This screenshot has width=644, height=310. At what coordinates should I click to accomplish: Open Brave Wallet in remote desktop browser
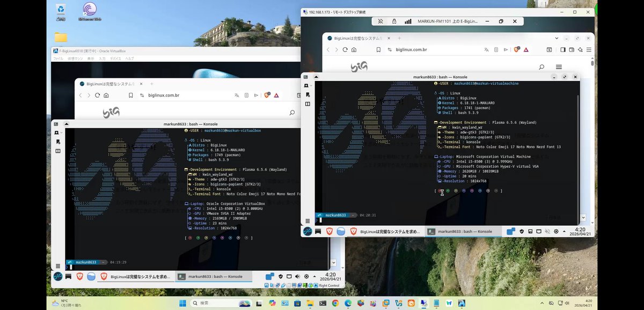click(x=572, y=49)
